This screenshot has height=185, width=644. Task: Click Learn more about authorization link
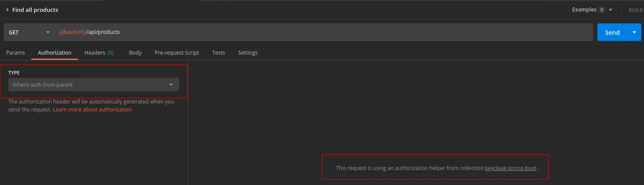pos(92,109)
